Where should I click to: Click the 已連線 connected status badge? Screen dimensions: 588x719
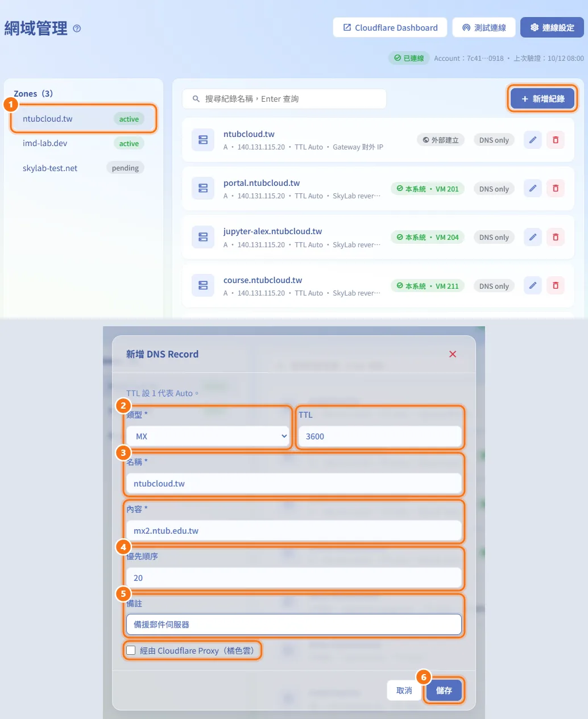(409, 58)
